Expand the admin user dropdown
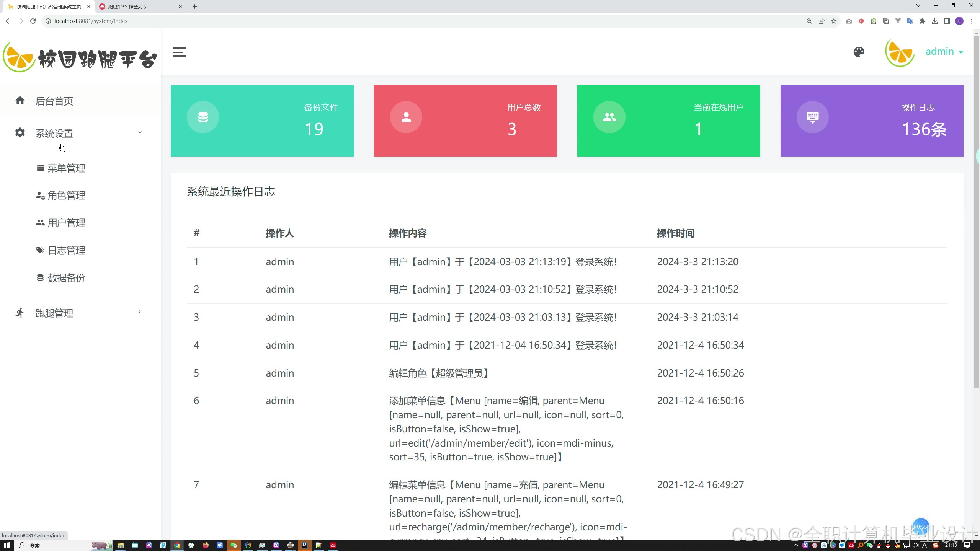Viewport: 980px width, 551px height. tap(944, 52)
